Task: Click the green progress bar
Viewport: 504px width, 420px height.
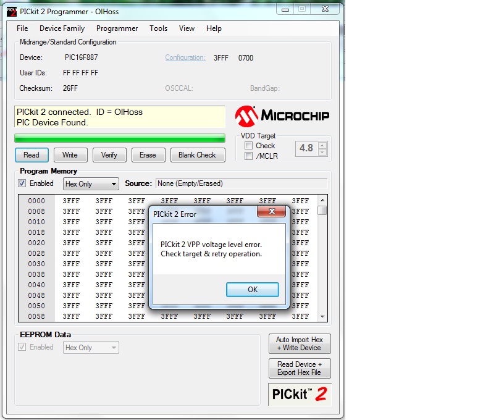Action: [x=120, y=138]
